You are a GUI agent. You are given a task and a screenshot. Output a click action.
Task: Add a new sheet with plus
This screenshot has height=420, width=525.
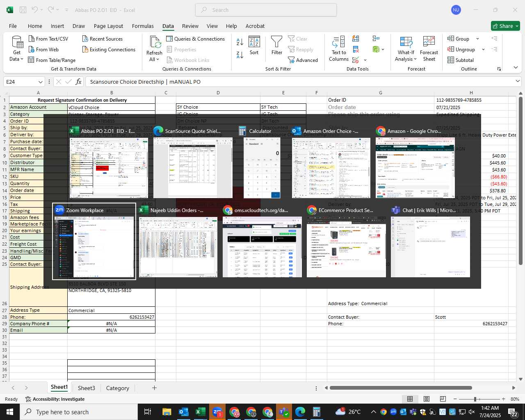tap(154, 388)
